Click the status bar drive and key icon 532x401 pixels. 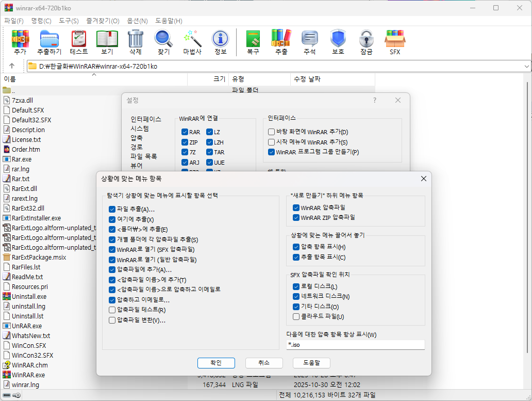(11, 395)
